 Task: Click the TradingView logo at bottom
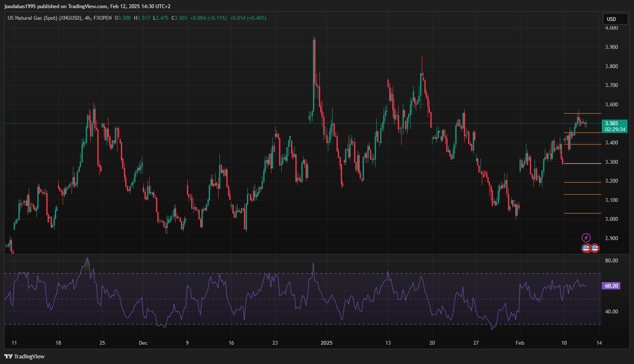pos(24,356)
